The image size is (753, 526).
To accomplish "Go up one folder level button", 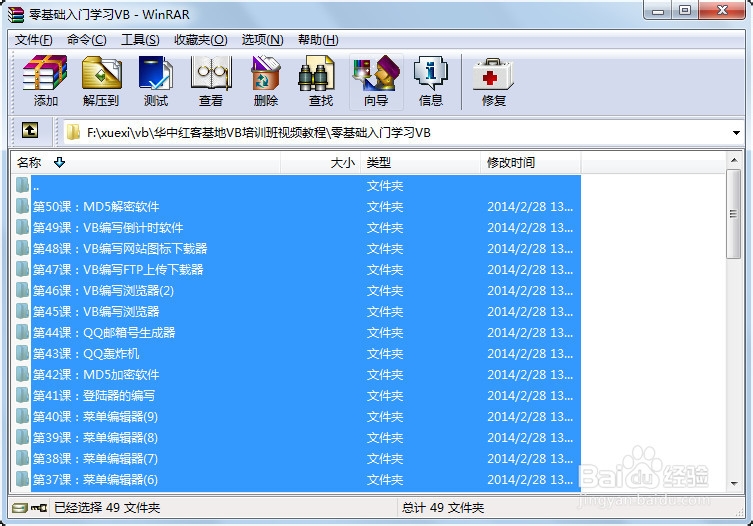I will (x=30, y=130).
